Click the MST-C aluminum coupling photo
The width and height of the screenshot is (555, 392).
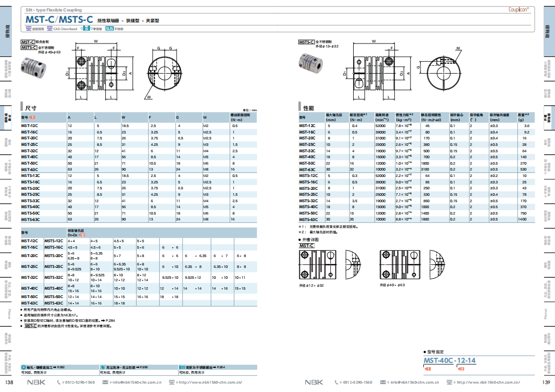33,67
